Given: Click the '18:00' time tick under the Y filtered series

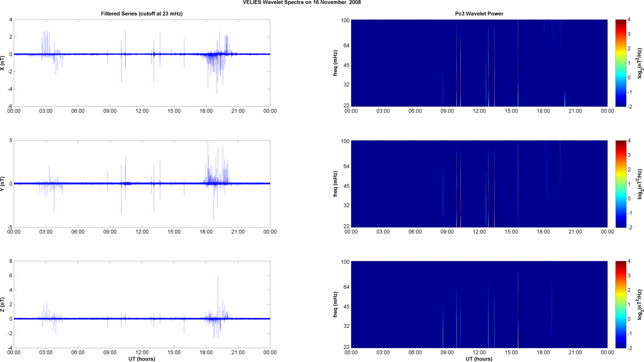Looking at the screenshot, I should coord(206,232).
